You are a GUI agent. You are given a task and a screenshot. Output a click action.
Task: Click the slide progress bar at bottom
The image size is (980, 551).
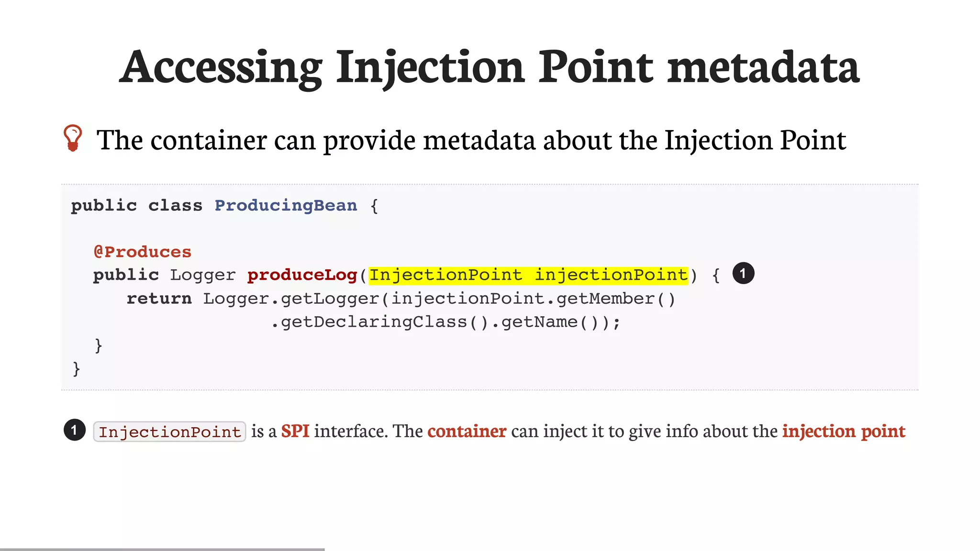pyautogui.click(x=162, y=549)
